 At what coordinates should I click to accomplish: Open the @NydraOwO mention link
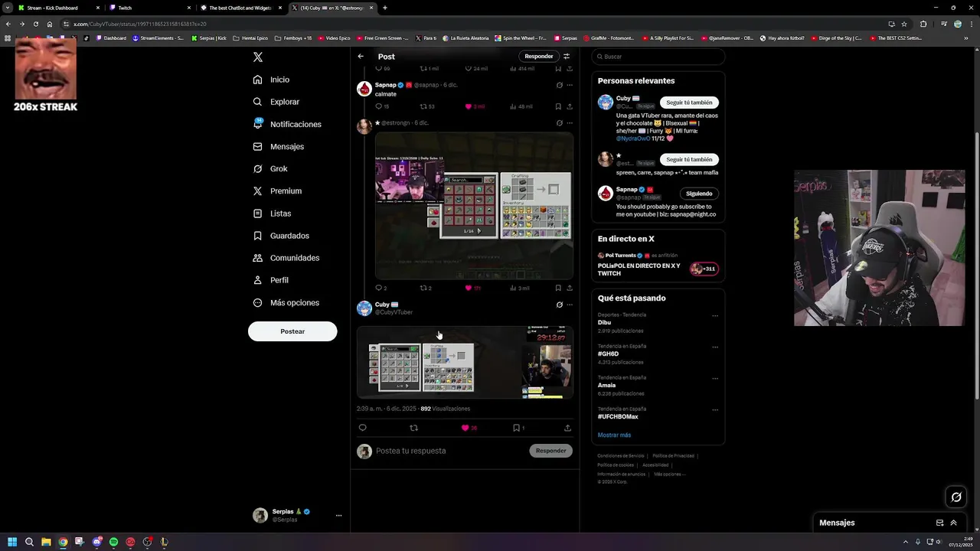coord(633,139)
